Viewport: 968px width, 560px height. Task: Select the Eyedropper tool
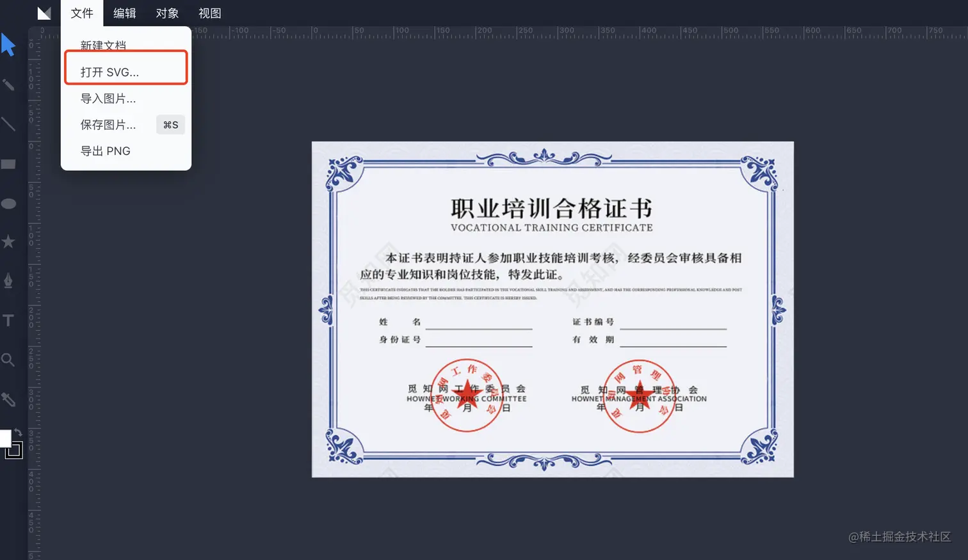point(8,399)
